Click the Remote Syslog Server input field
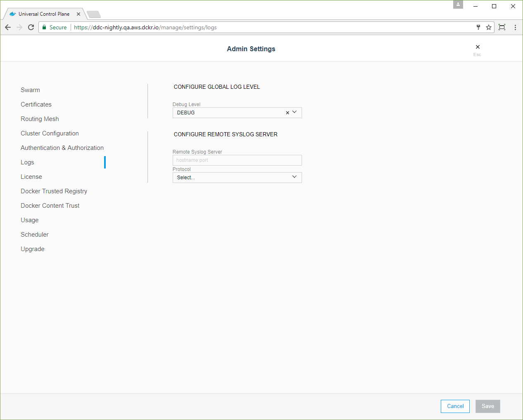Screen dimensions: 523x420 click(237, 160)
